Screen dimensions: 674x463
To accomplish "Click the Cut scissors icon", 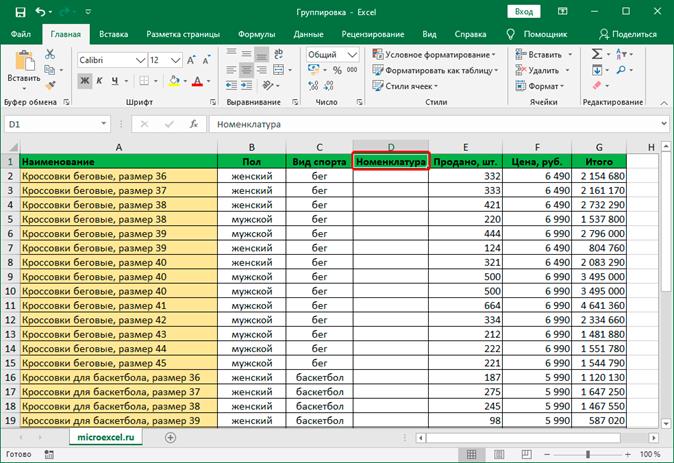I will (50, 54).
